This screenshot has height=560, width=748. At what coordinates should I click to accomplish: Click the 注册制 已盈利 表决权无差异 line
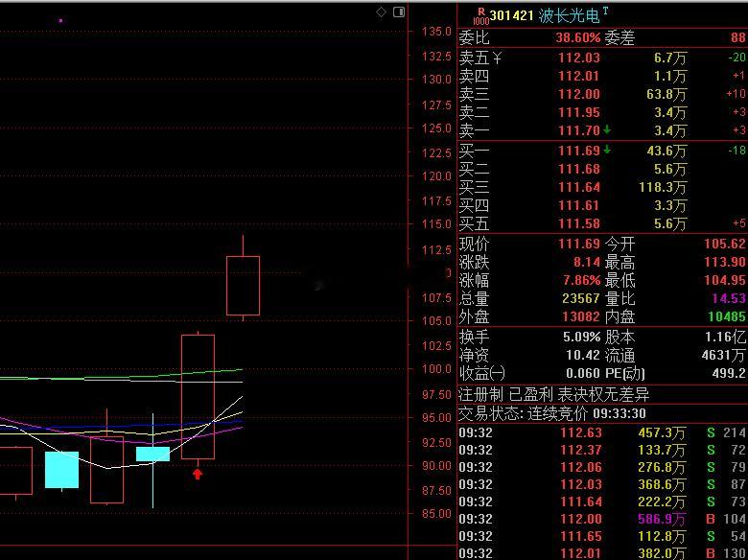pyautogui.click(x=554, y=395)
